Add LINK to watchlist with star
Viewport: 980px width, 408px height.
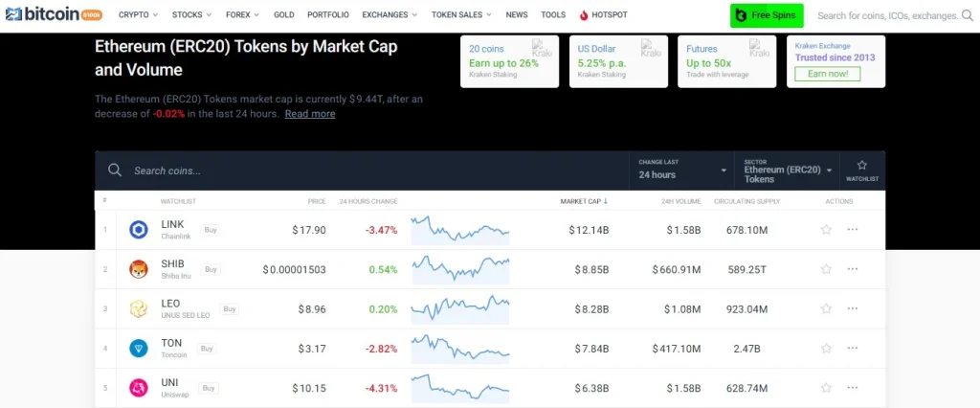(x=826, y=230)
